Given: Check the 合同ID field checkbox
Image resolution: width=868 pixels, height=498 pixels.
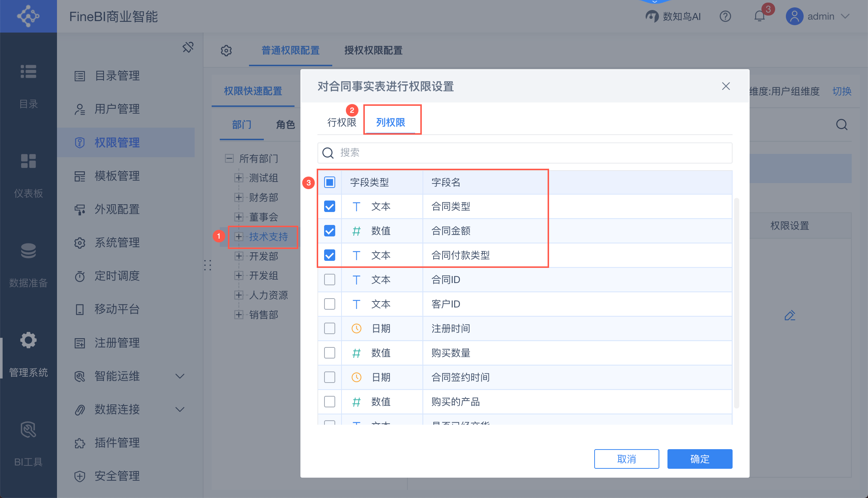Looking at the screenshot, I should [329, 280].
